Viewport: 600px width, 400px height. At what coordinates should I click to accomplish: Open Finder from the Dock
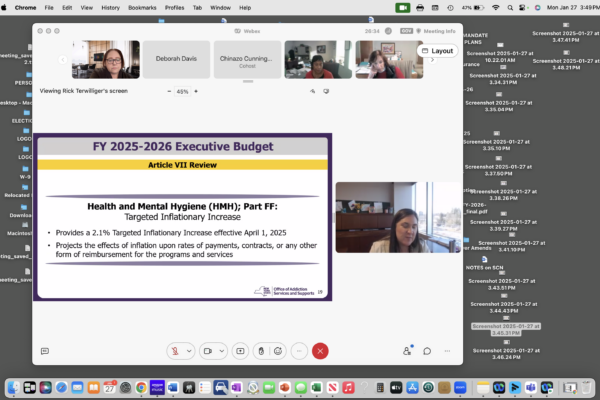14,388
